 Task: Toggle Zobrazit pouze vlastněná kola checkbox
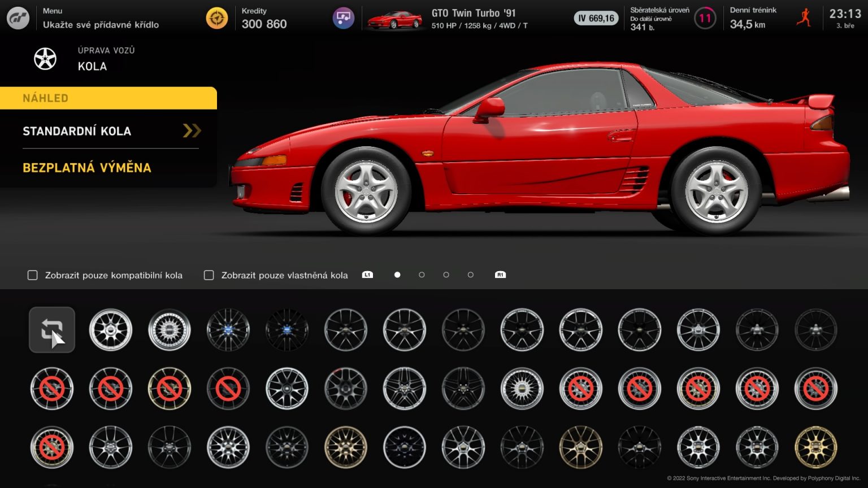pos(209,275)
